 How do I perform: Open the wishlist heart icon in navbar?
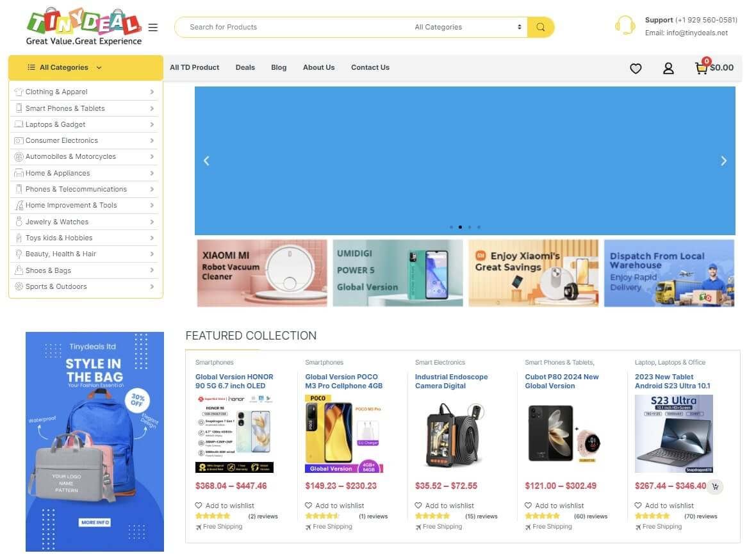tap(636, 69)
